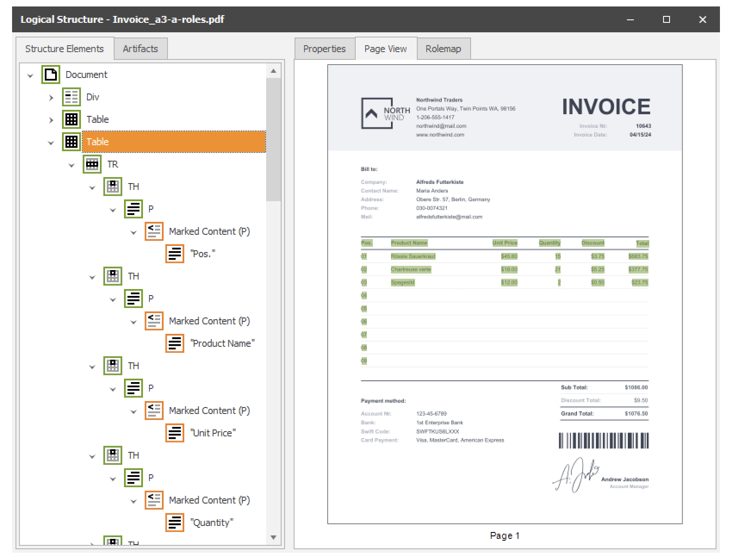Screen dimensions: 732x560
Task: Click the highlighted Table element icon
Action: (x=71, y=142)
